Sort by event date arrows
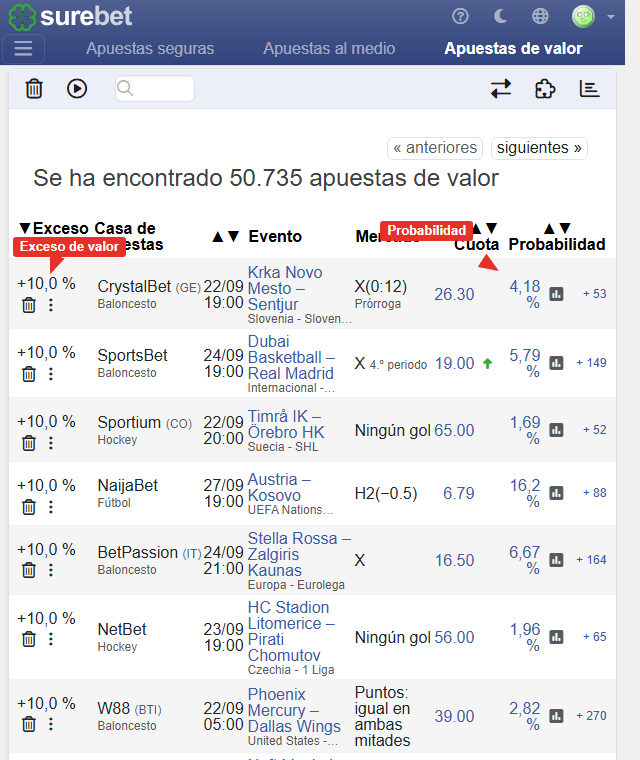The image size is (640, 760). (226, 237)
